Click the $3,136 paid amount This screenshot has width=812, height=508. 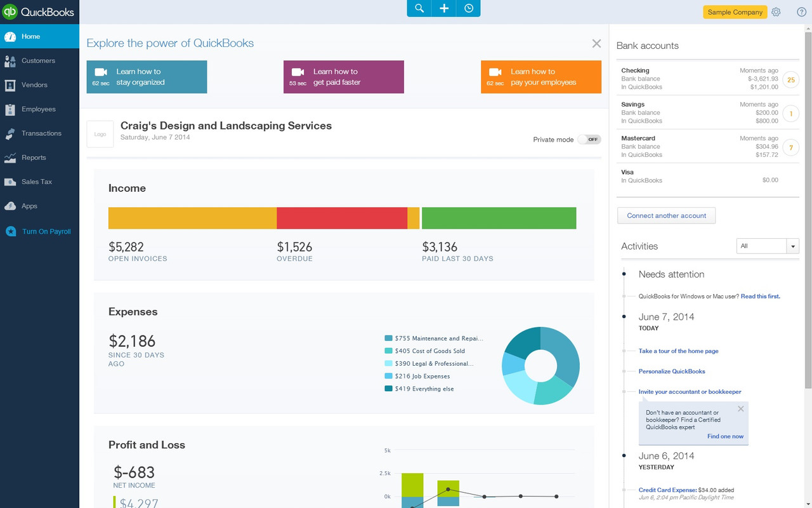[440, 246]
